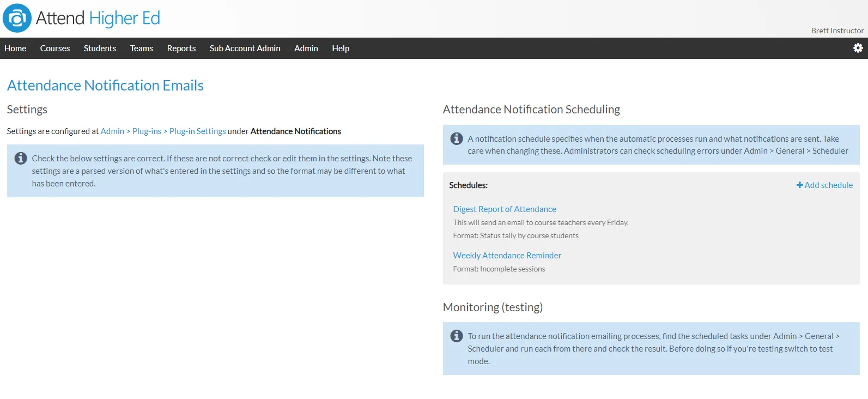Open Weekly Attendance Reminder schedule
Viewport: 868px width, 399px height.
coord(507,255)
